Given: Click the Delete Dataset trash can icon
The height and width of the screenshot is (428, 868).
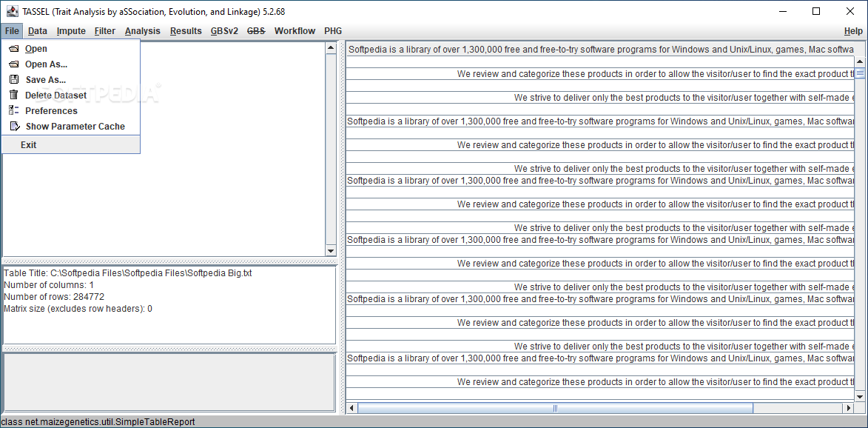Looking at the screenshot, I should pyautogui.click(x=14, y=96).
